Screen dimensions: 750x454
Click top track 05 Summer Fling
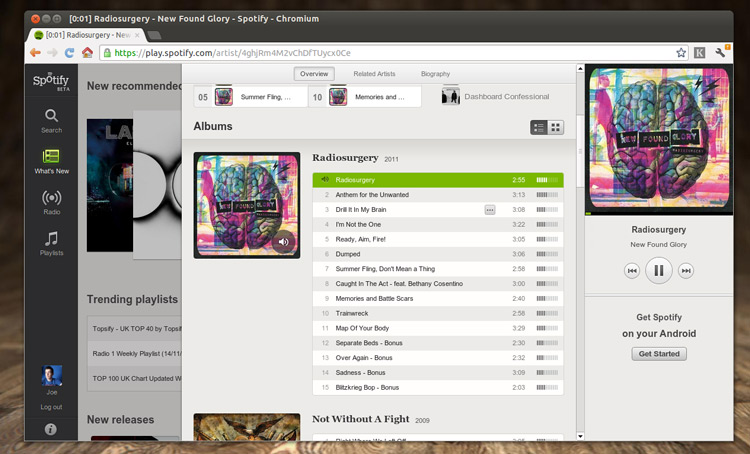point(250,97)
